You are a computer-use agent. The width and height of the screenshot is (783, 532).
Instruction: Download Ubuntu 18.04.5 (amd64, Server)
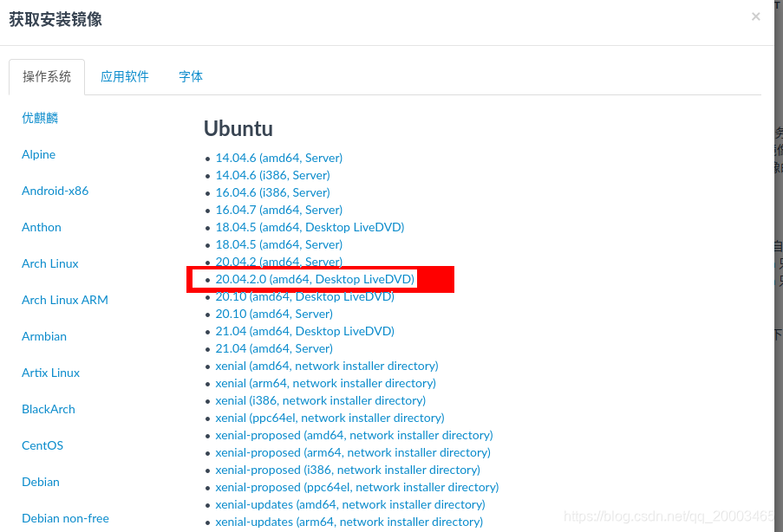pos(278,244)
